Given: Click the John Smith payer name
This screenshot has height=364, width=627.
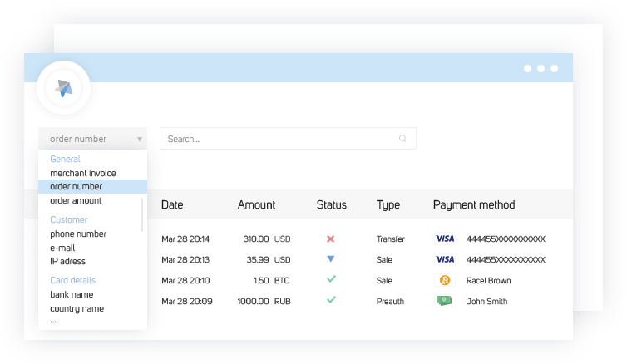Looking at the screenshot, I should click(486, 302).
